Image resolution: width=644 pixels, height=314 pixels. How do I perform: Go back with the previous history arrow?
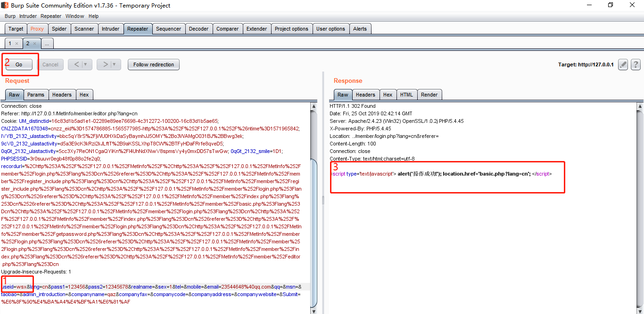(x=76, y=64)
